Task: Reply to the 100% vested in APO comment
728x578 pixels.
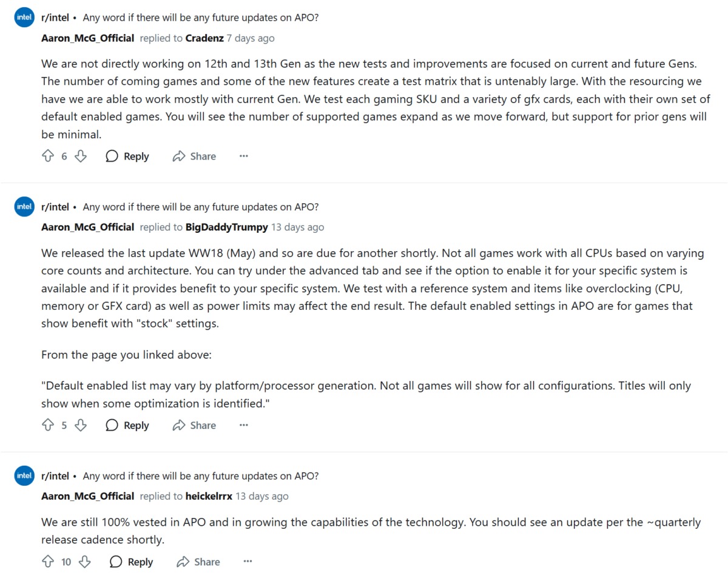Action: (132, 562)
